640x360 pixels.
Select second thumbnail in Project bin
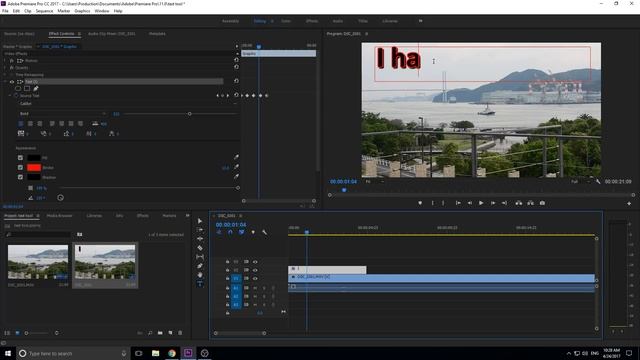coord(105,263)
